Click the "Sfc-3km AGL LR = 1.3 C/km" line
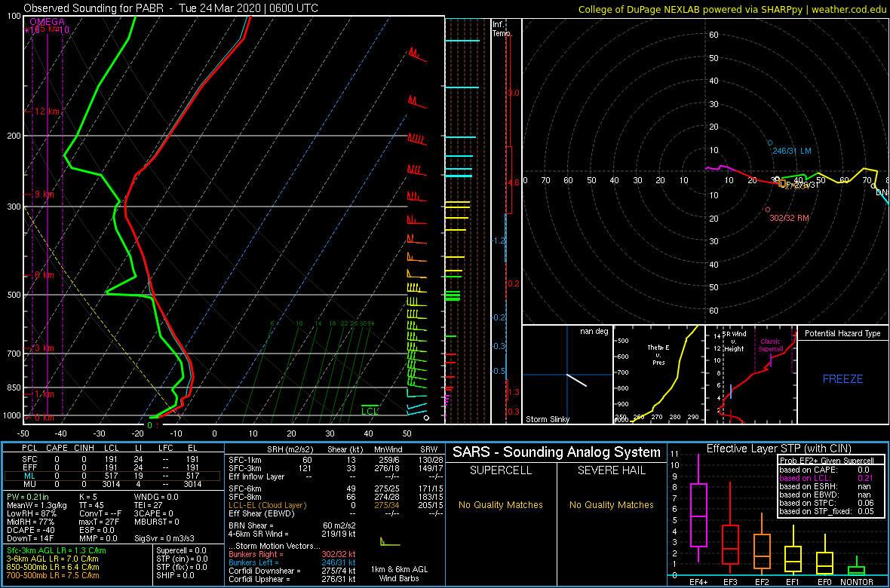Image resolution: width=890 pixels, height=588 pixels. (x=57, y=550)
